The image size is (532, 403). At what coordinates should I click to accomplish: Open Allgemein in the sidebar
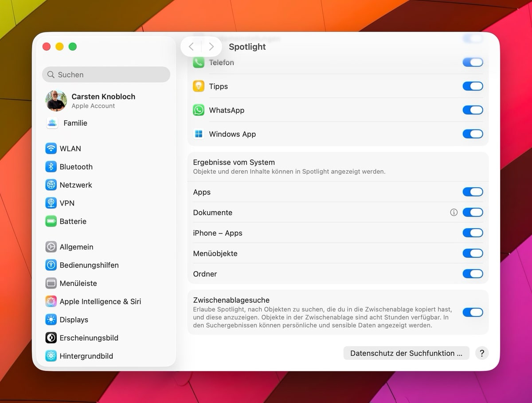(x=76, y=247)
